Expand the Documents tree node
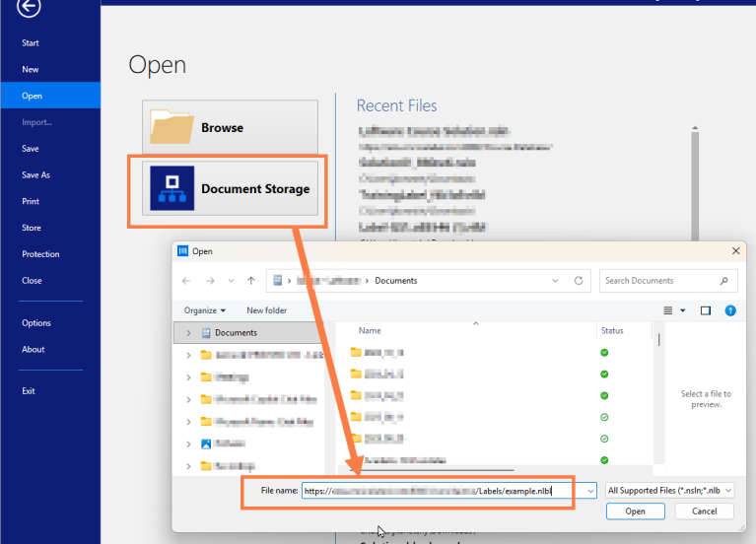Screen dimensions: 756x544 click(x=188, y=333)
